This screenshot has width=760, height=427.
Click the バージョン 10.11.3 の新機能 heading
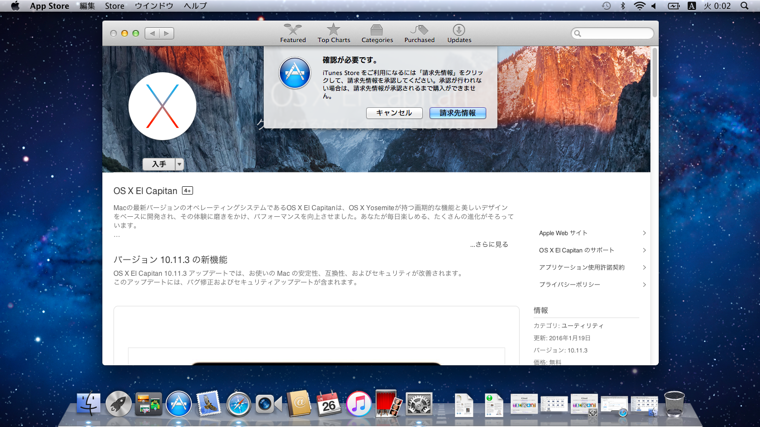170,260
